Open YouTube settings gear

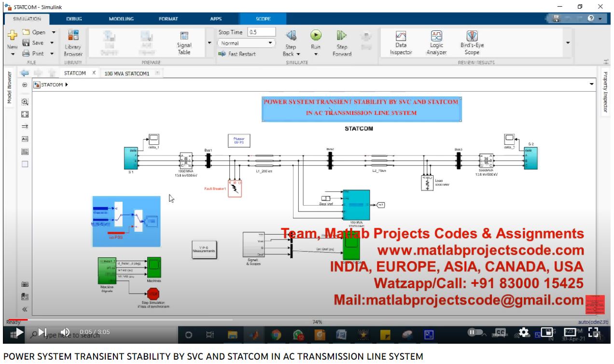click(x=524, y=332)
